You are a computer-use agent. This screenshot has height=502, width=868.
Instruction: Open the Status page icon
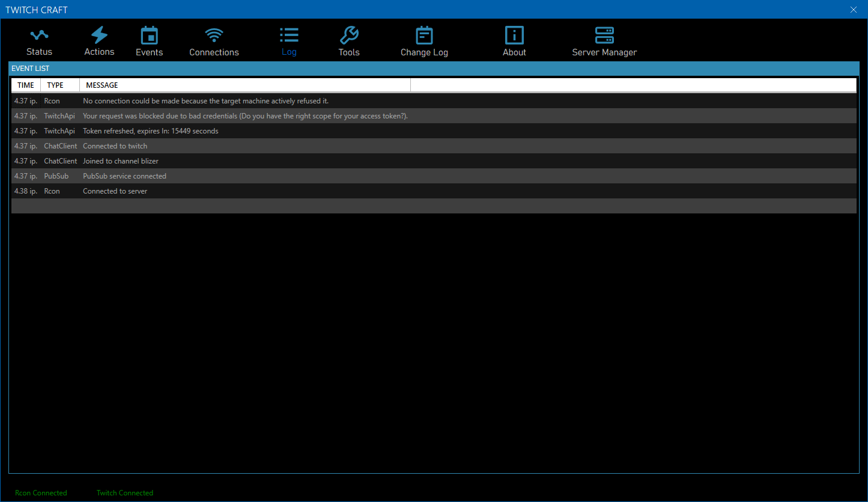[39, 35]
